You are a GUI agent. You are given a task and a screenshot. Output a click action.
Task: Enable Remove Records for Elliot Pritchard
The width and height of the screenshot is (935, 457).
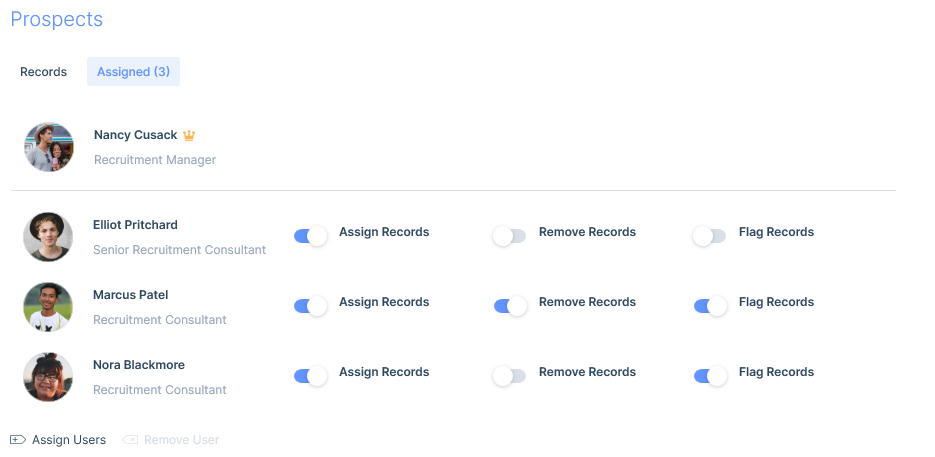tap(509, 236)
